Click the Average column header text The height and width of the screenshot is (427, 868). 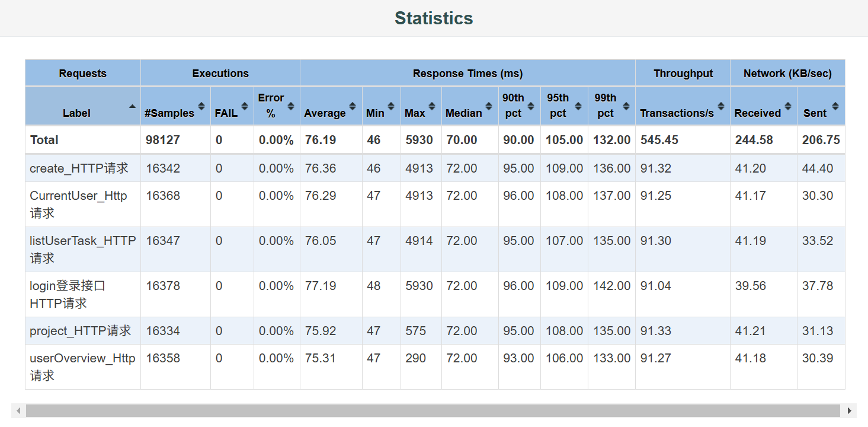coord(325,113)
